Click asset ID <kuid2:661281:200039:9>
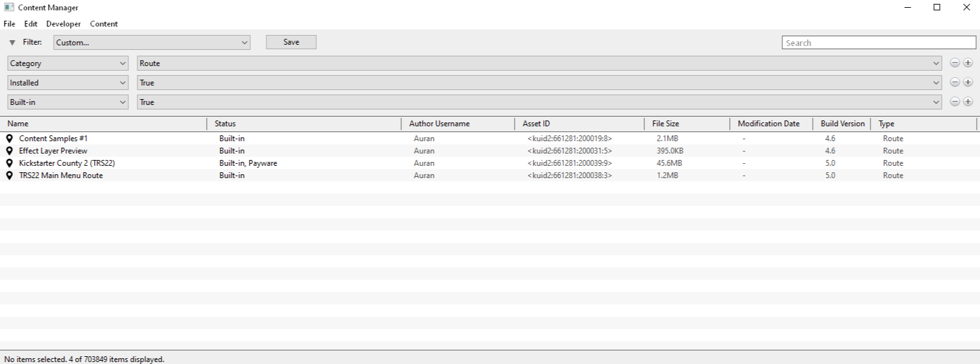This screenshot has height=364, width=980. (x=570, y=163)
